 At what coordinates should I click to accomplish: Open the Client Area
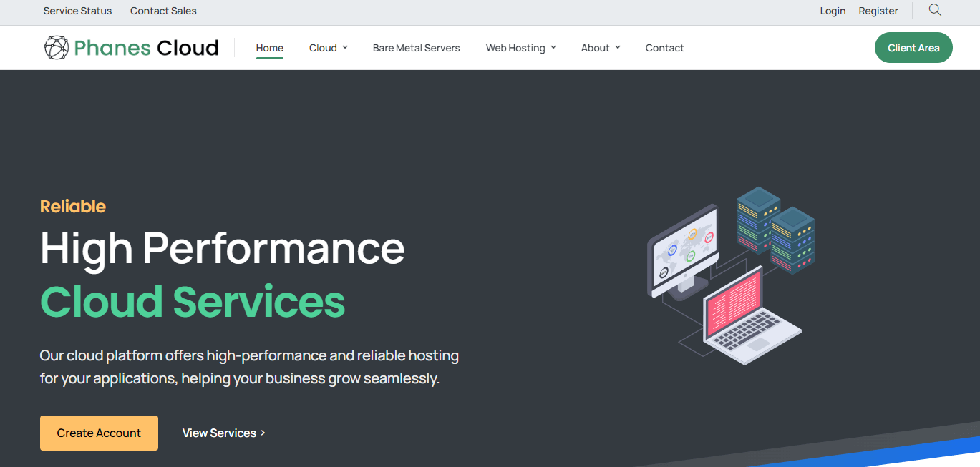tap(913, 47)
